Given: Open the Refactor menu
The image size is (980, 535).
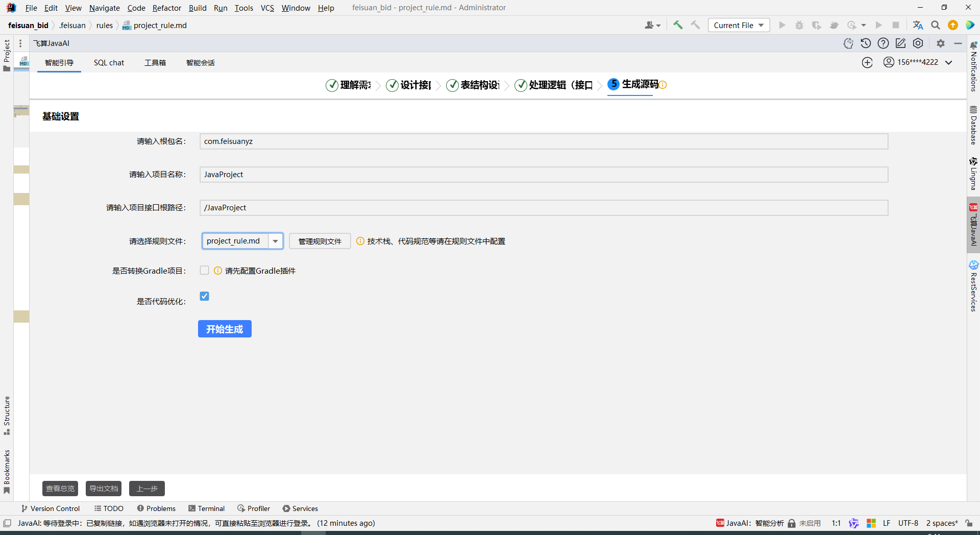Looking at the screenshot, I should point(167,8).
